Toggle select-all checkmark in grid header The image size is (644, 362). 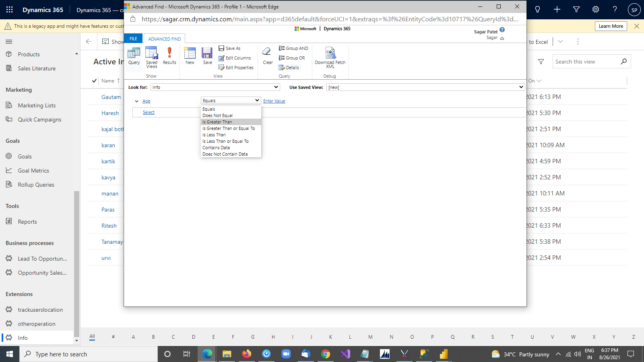point(94,81)
